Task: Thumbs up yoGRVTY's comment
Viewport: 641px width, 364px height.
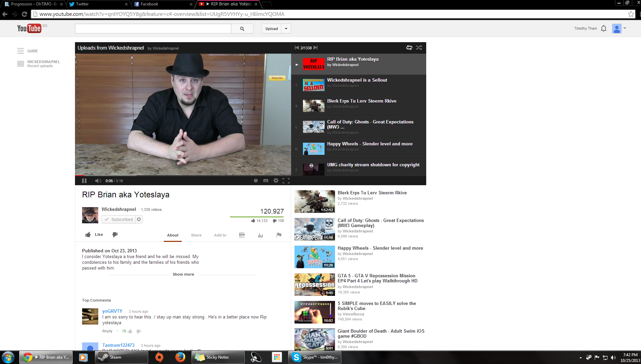Action: tap(130, 331)
